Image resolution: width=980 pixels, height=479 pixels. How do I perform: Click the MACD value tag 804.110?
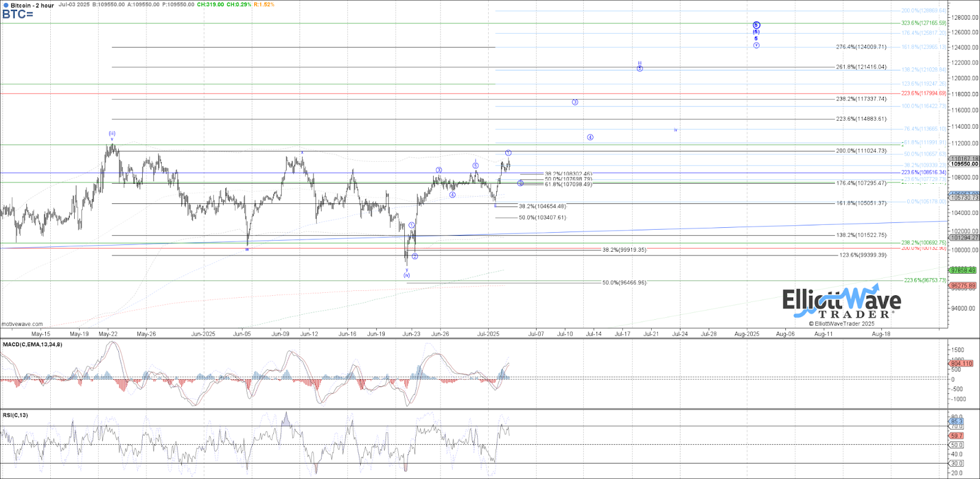click(x=961, y=363)
